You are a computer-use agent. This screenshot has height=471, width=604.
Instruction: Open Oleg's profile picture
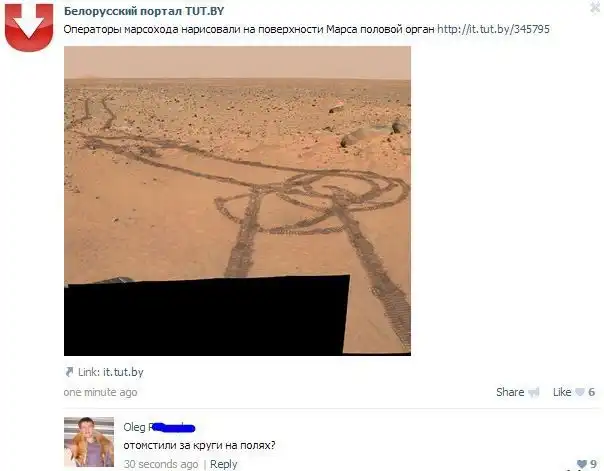(89, 442)
